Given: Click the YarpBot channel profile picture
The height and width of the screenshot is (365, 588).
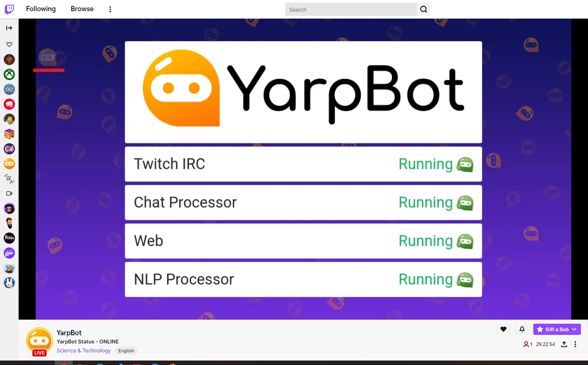Looking at the screenshot, I should (x=39, y=340).
